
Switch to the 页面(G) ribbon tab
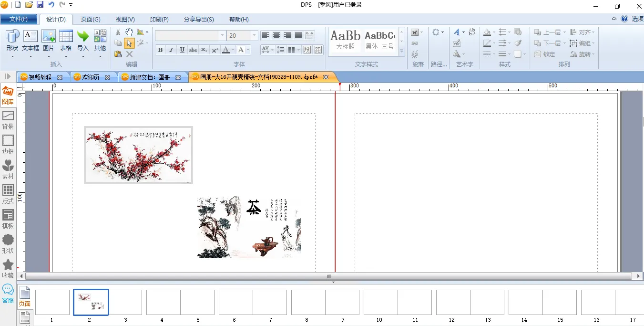point(91,20)
